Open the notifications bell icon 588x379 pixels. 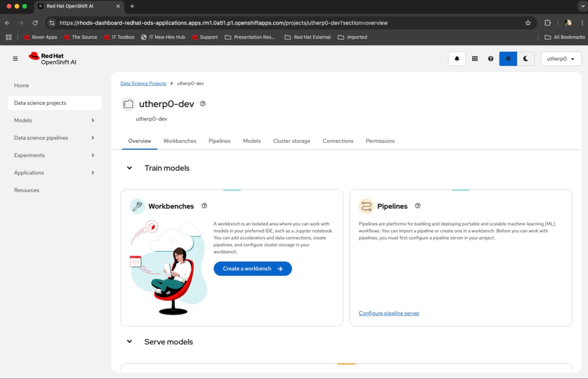[457, 59]
